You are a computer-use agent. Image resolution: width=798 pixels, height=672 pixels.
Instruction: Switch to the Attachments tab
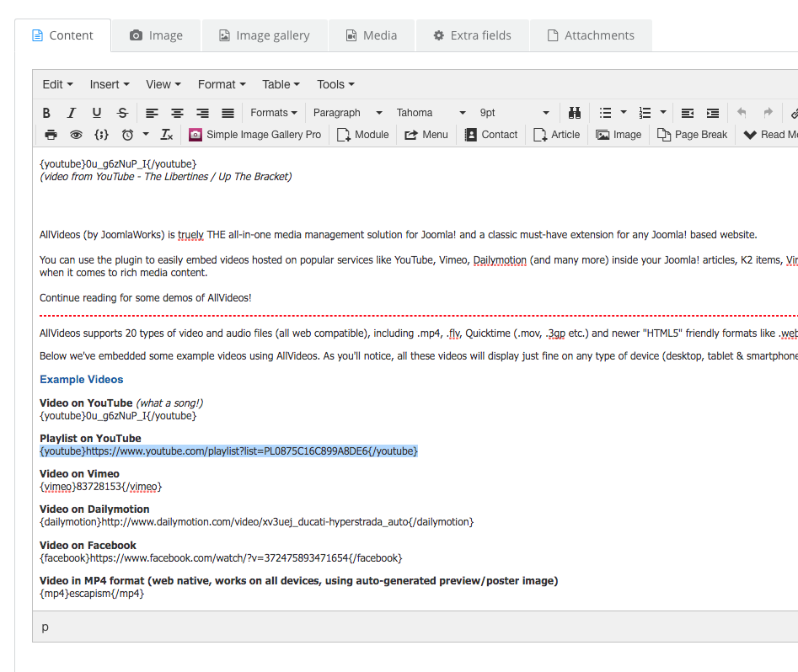point(591,35)
